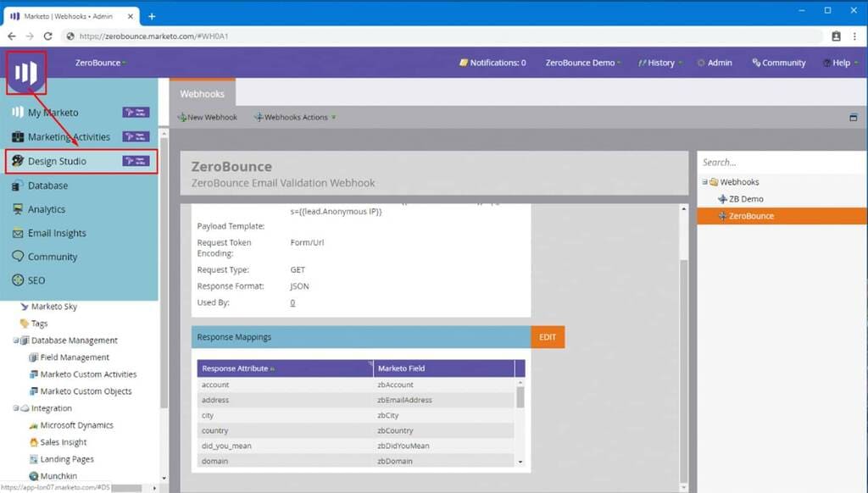
Task: Select the ZB Demo webhook
Action: tap(746, 199)
